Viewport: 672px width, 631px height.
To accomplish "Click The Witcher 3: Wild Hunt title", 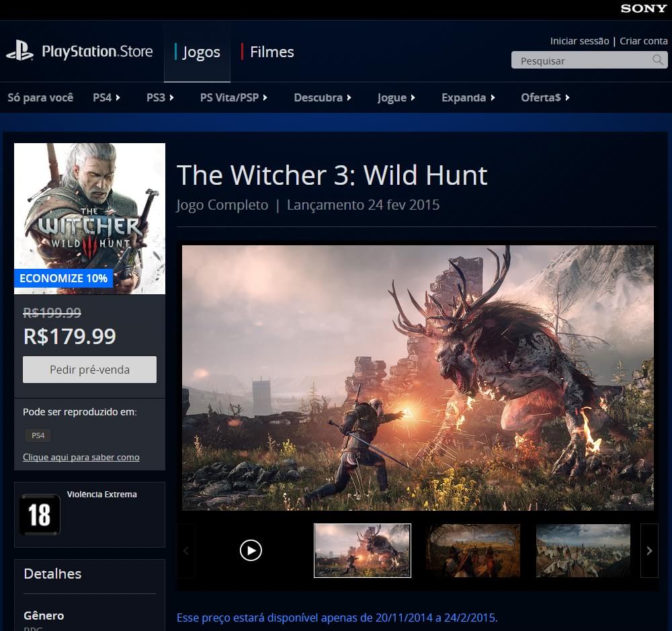I will coord(332,175).
